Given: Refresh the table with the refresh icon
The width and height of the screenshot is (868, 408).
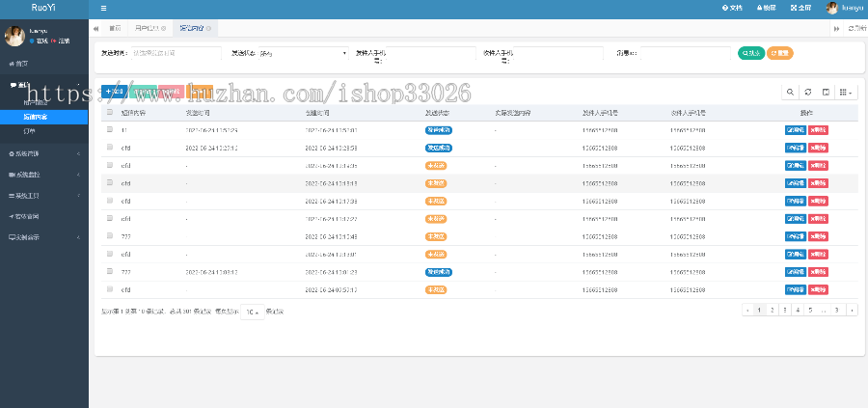Looking at the screenshot, I should click(807, 93).
